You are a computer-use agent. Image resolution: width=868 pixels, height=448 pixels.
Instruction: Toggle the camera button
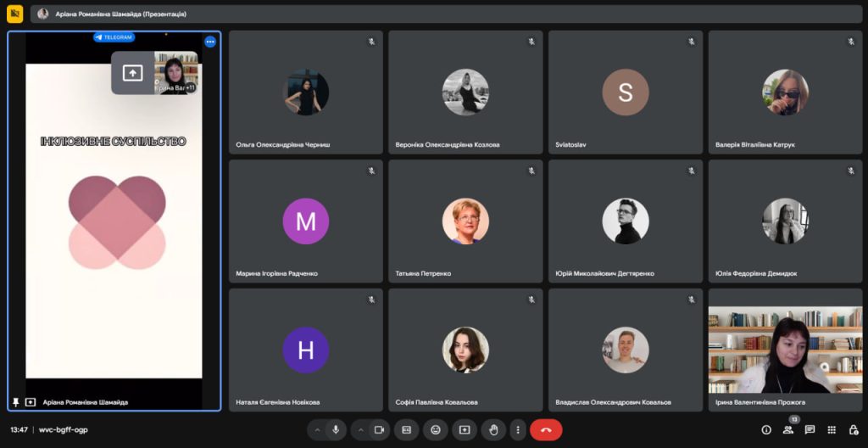[379, 429]
